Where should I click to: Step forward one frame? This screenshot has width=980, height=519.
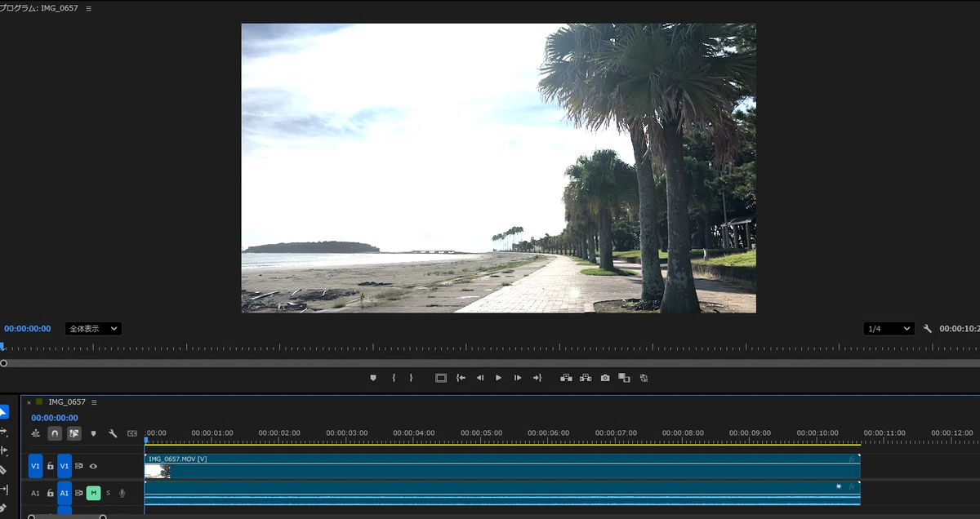(x=518, y=378)
